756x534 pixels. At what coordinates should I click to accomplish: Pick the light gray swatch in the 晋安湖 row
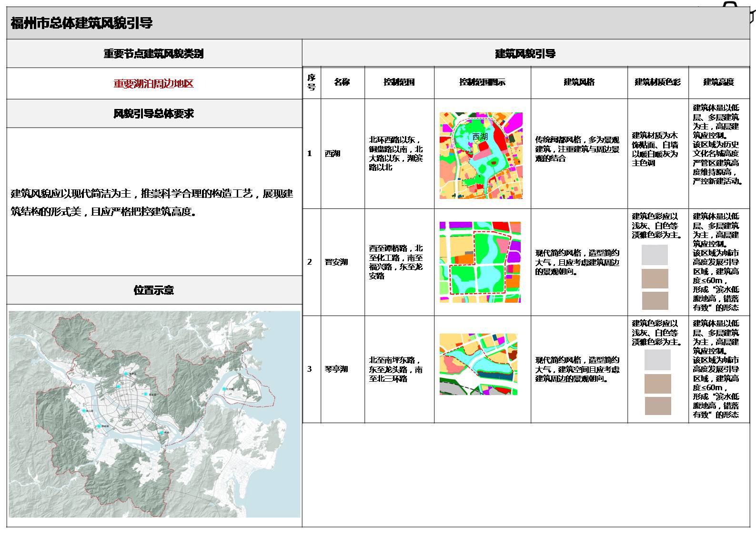[x=655, y=255]
